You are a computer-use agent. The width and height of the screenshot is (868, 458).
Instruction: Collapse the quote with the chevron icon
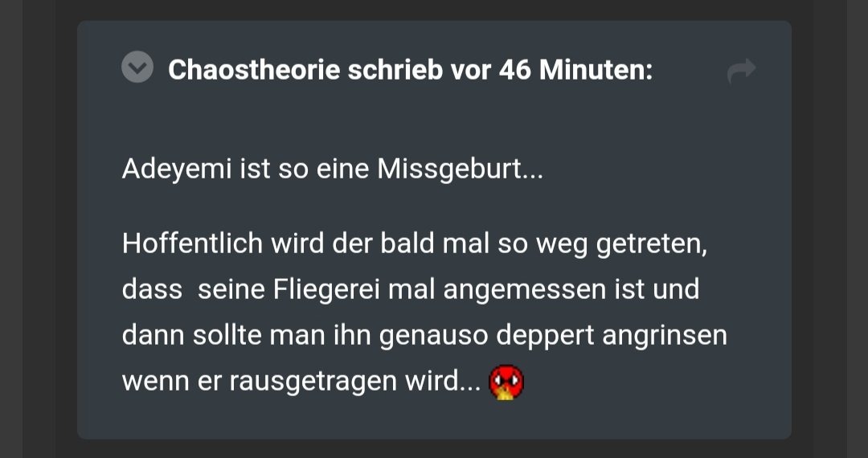pos(137,67)
